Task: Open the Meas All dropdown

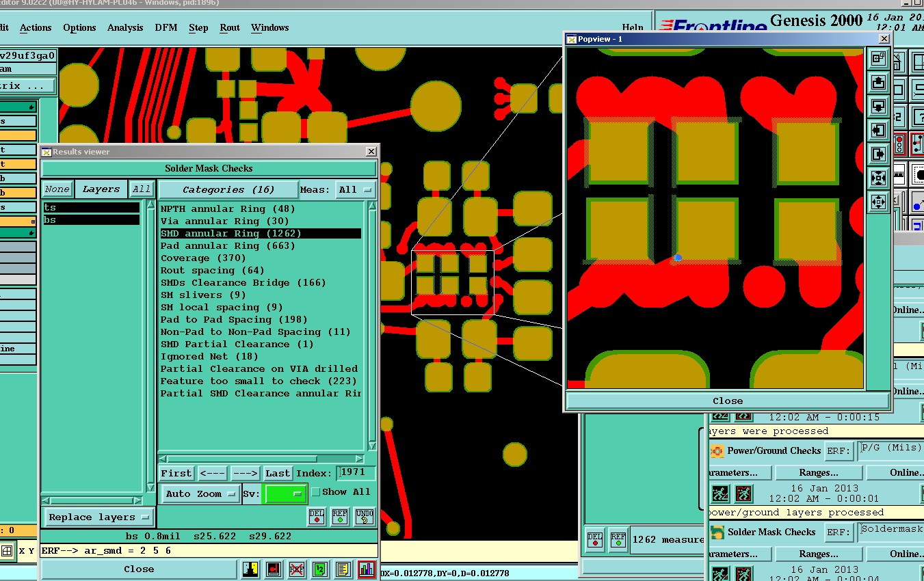Action: coord(355,189)
